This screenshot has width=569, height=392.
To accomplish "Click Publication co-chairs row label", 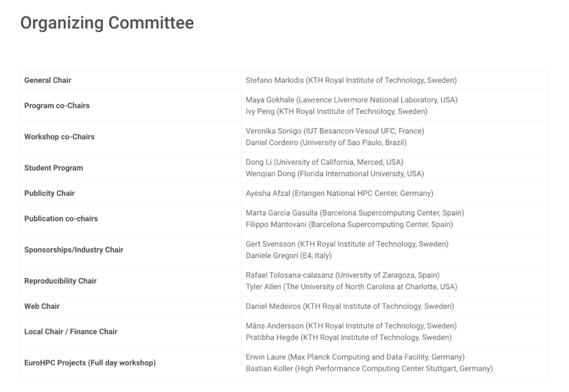I will click(61, 219).
